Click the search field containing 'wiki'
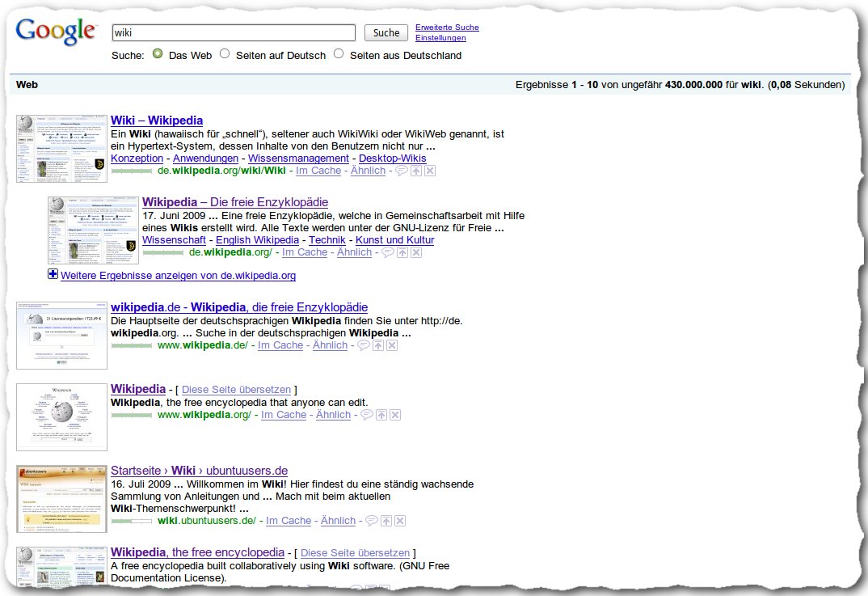The height and width of the screenshot is (596, 868). click(x=234, y=32)
